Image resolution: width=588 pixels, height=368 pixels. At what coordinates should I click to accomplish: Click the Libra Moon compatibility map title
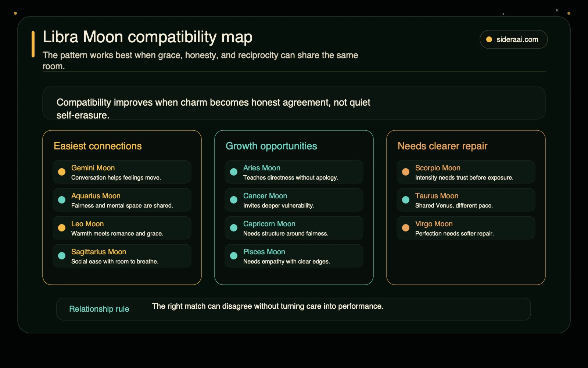point(147,37)
